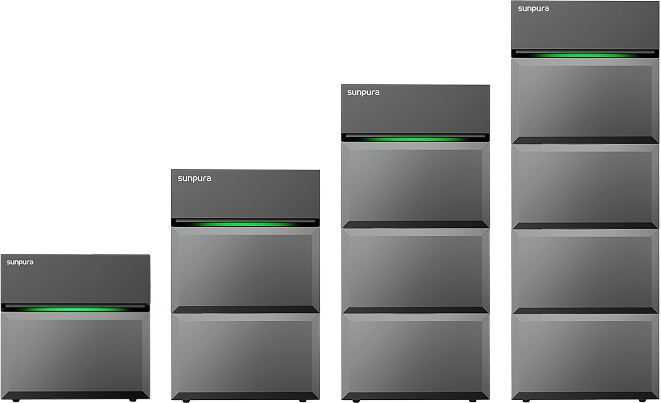661x403 pixels.
Task: Select the second battery module from top, tallest stack
Action: (586, 185)
